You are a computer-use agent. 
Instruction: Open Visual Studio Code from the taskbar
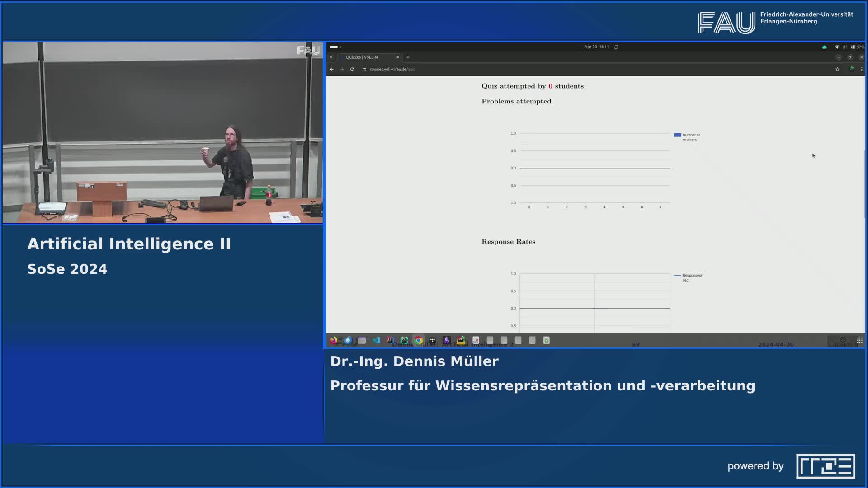pyautogui.click(x=376, y=340)
